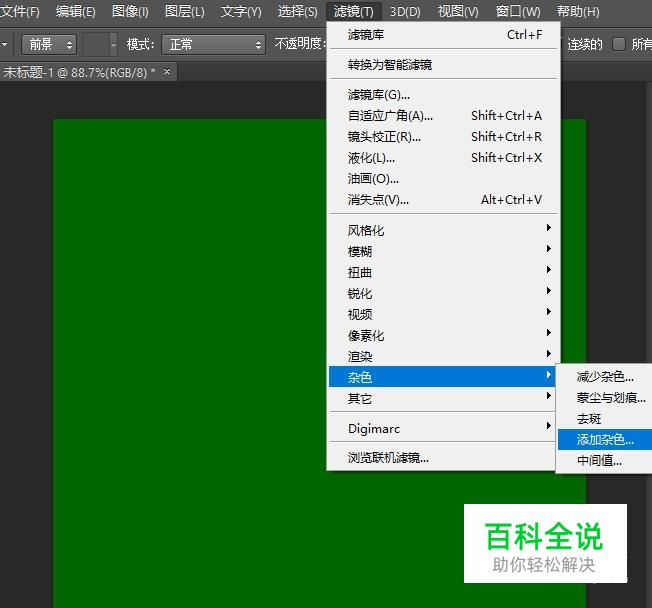Image resolution: width=652 pixels, height=608 pixels.
Task: Close the 未标题-1 document tab
Action: [x=167, y=72]
